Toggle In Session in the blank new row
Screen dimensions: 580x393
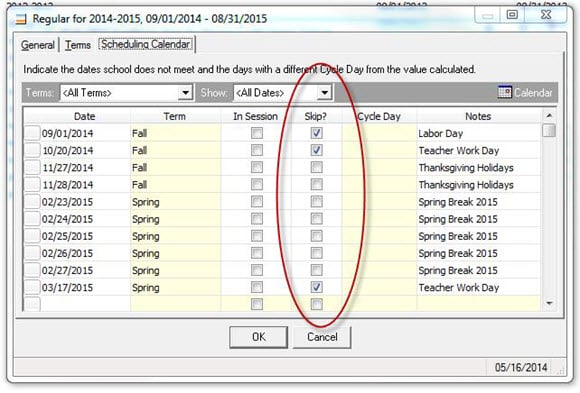[x=257, y=304]
